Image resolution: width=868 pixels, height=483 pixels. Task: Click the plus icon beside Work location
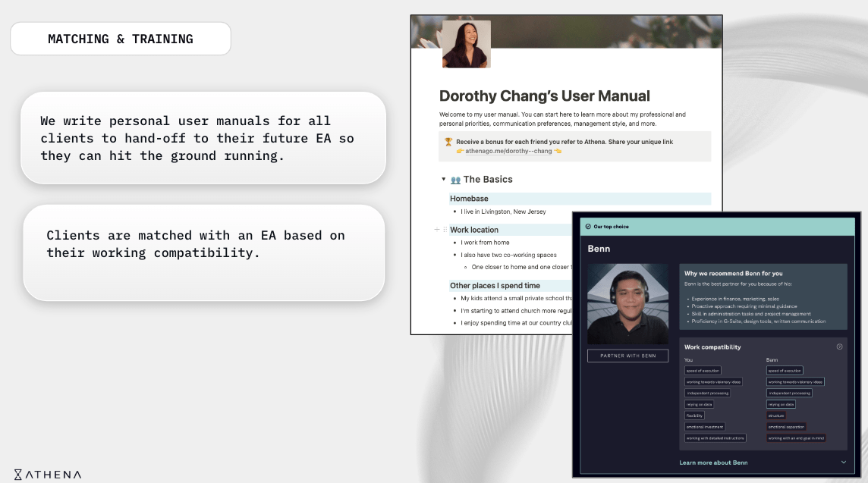tap(436, 230)
